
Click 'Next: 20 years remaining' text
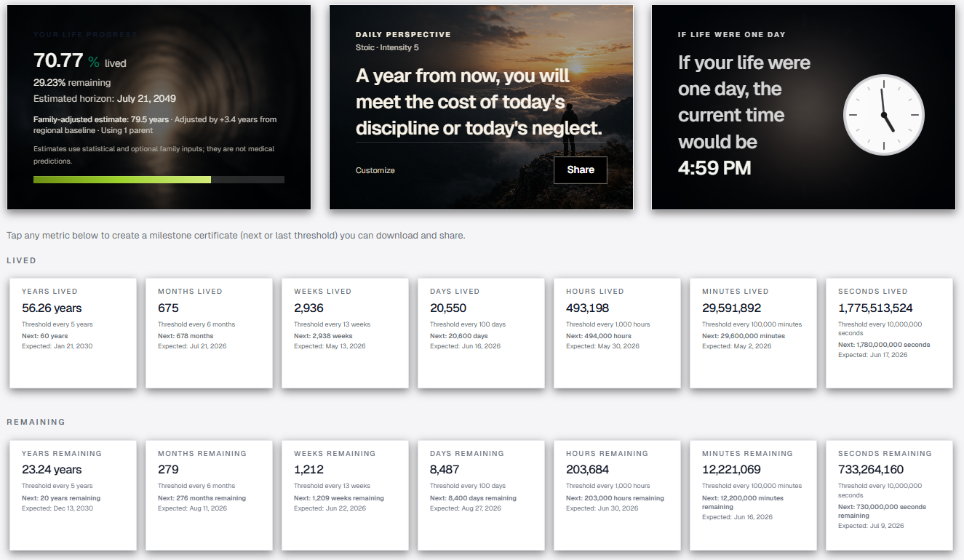coord(61,498)
